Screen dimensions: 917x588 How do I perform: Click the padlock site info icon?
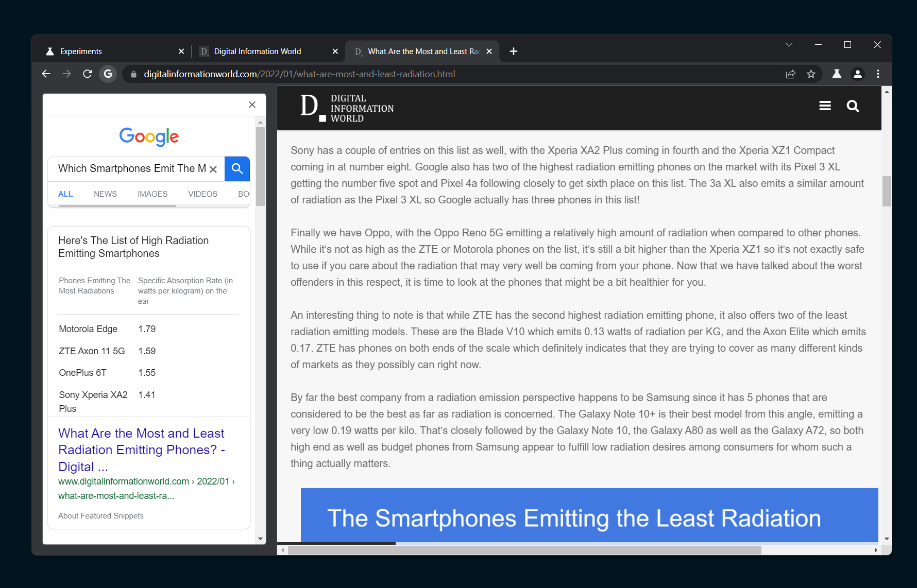point(133,74)
